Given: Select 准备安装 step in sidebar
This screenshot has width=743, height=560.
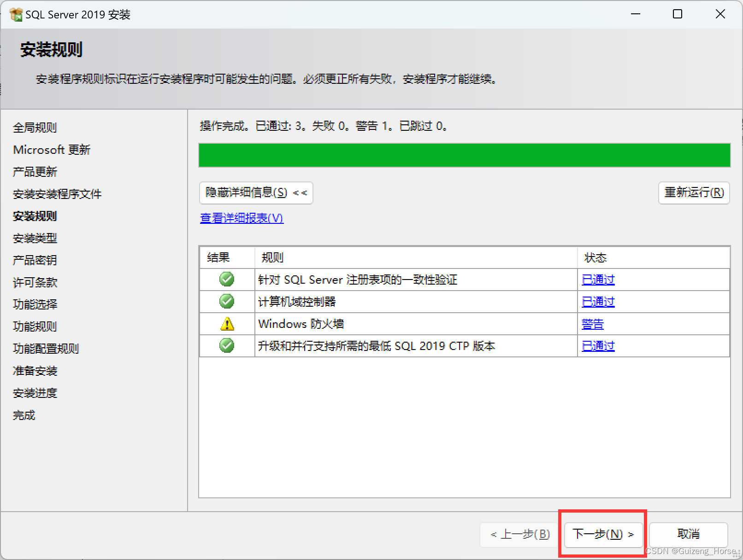Looking at the screenshot, I should tap(35, 371).
